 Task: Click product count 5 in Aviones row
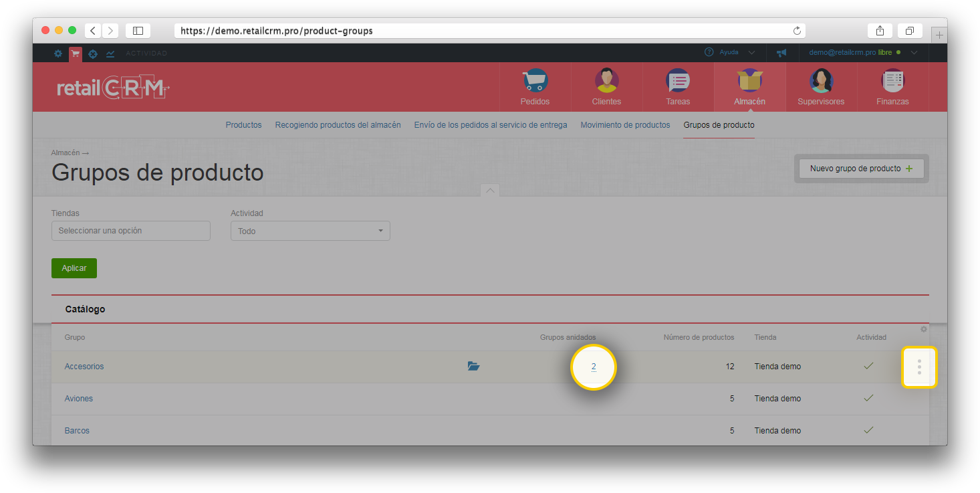coord(732,399)
